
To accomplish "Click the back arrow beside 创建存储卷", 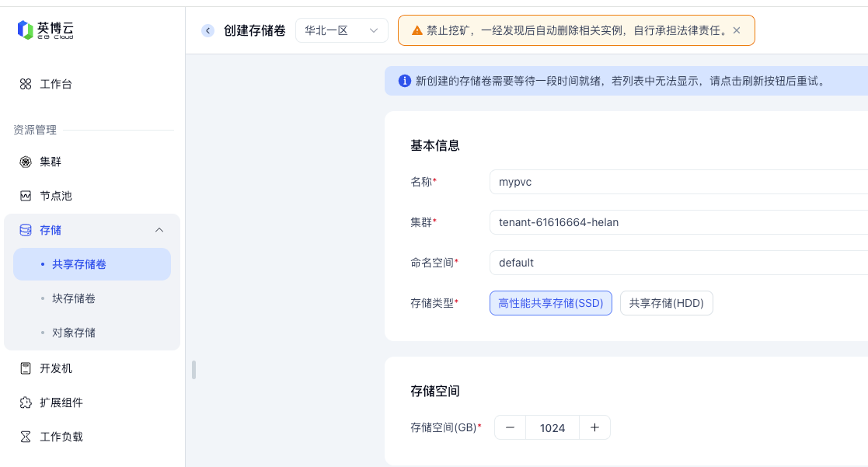I will (x=207, y=30).
